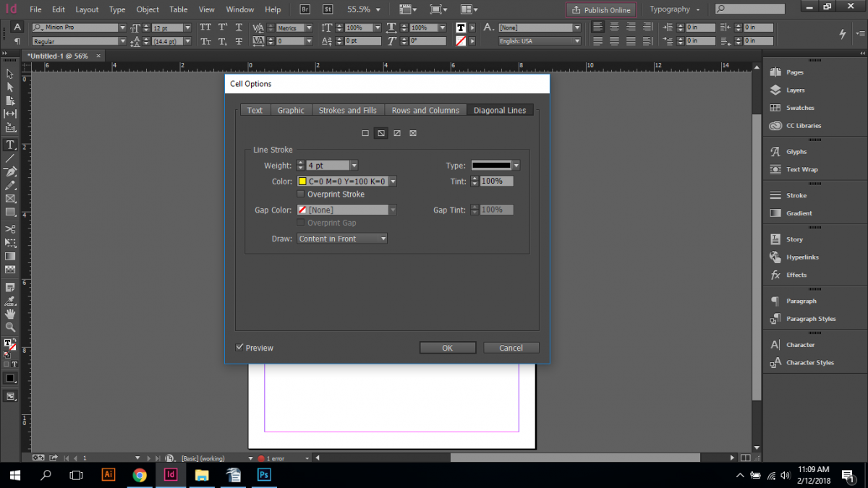
Task: Select the Zoom tool
Action: 10,328
